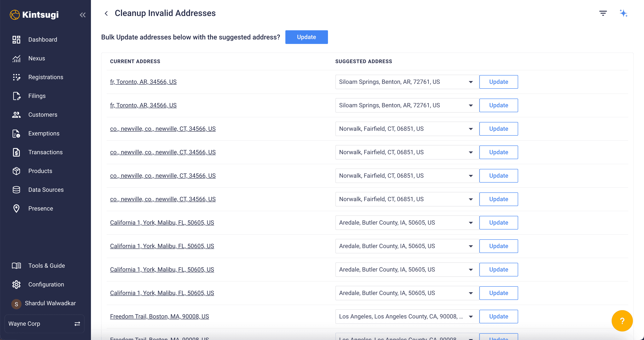The height and width of the screenshot is (340, 644).
Task: Switch organization using the Wayne Corp swap arrows
Action: click(77, 324)
